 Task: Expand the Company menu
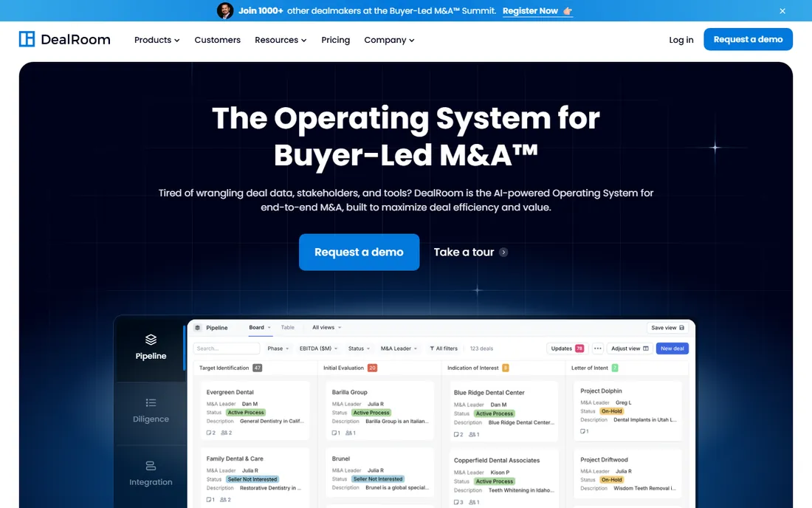[x=390, y=40]
